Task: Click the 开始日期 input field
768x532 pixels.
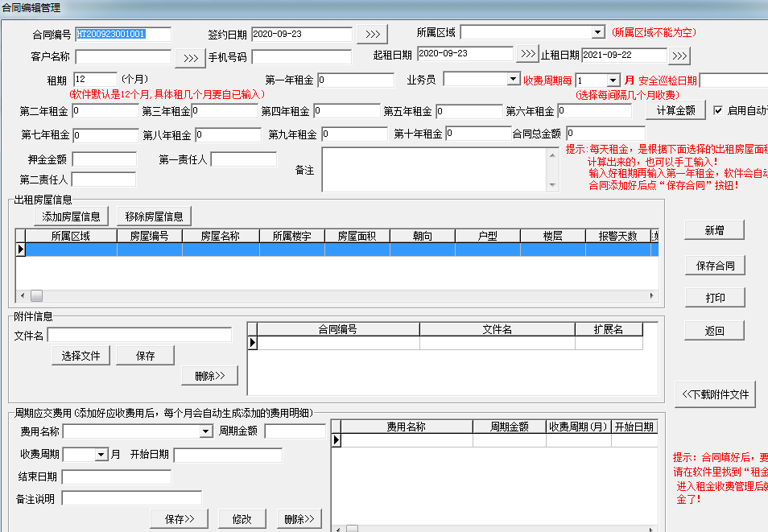Action: (229, 455)
